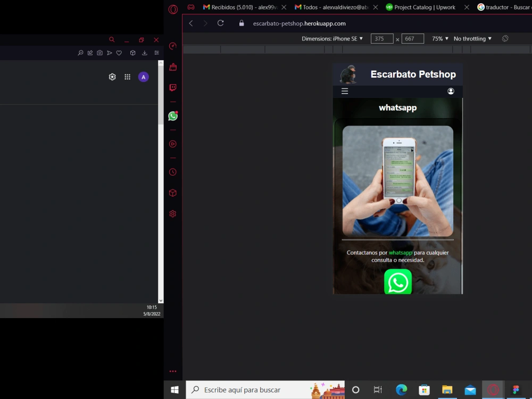Open settings gear in left window
Screen dimensions: 532x399
(x=112, y=77)
